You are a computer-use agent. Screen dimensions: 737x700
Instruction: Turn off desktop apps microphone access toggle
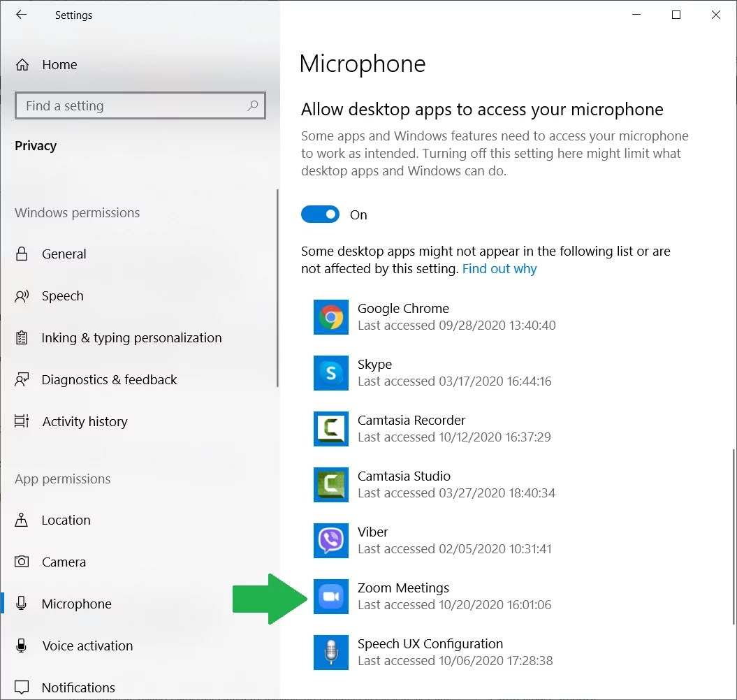tap(320, 214)
